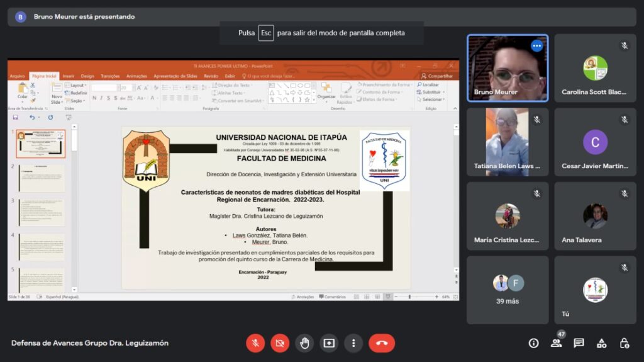Expand the Layout dropdown in PowerPoint ribbon

pyautogui.click(x=77, y=86)
